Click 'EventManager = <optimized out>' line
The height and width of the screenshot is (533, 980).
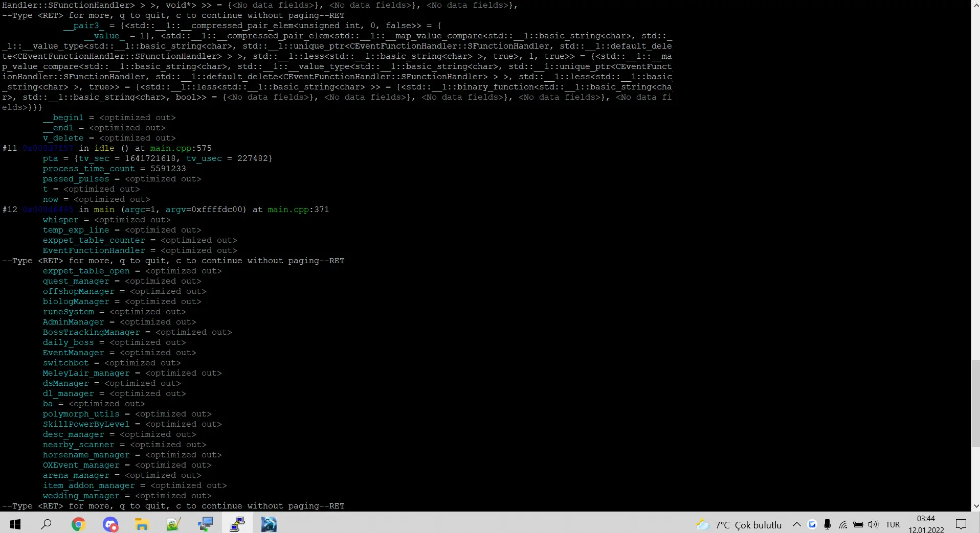120,353
